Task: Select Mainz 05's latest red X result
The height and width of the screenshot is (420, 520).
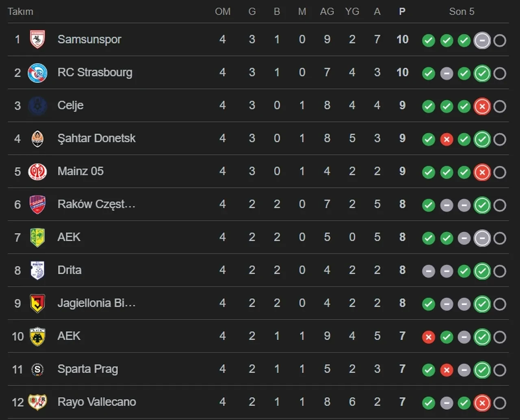Action: point(482,172)
